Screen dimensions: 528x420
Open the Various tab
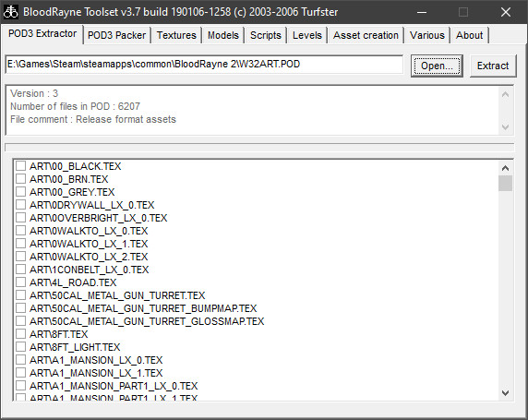pyautogui.click(x=427, y=35)
